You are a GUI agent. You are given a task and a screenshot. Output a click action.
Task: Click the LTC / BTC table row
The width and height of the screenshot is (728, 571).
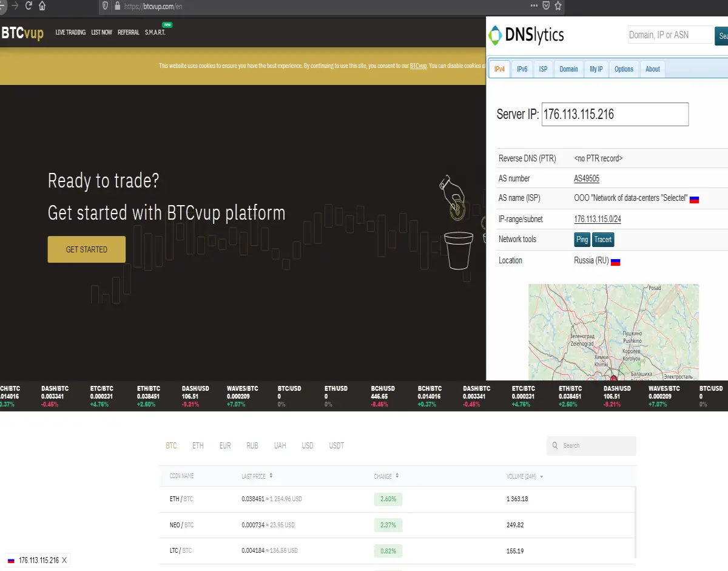click(397, 551)
